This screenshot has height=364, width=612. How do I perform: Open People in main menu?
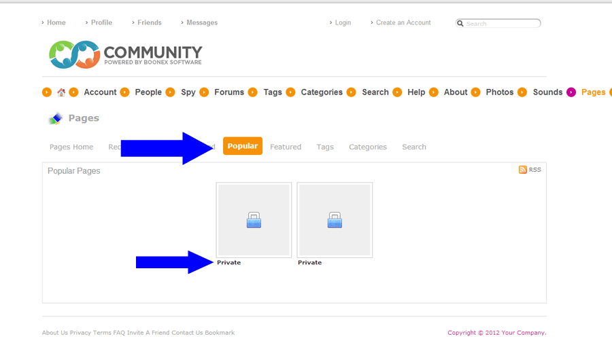pyautogui.click(x=148, y=92)
